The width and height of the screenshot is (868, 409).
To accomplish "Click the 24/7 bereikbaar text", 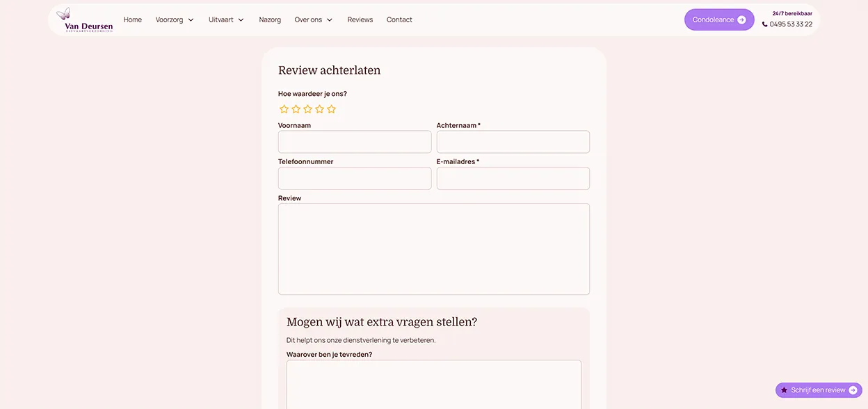I will (792, 13).
